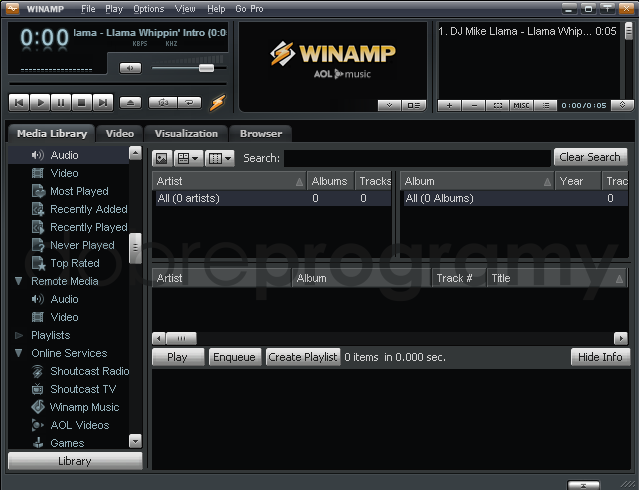Screen dimensions: 639x490
Task: Switch to the Visualization tab
Action: (x=186, y=133)
